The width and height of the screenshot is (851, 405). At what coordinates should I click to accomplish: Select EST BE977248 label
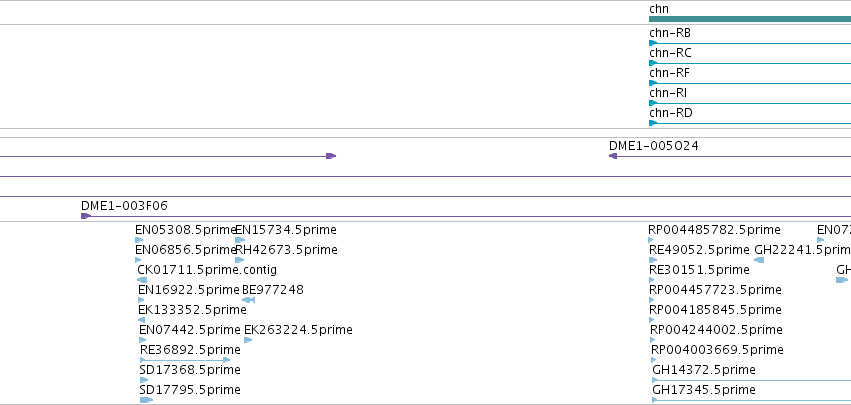[273, 290]
